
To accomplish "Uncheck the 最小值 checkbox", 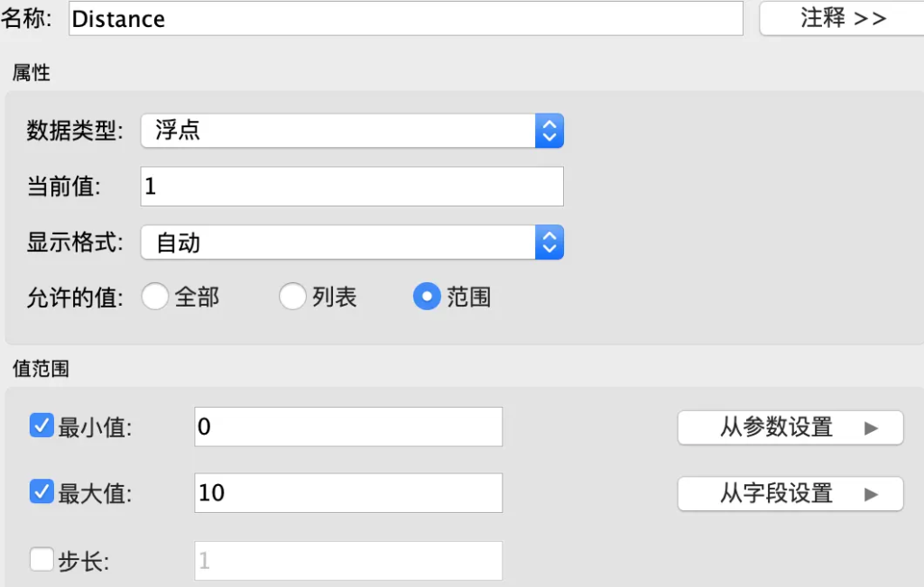I will coord(42,426).
